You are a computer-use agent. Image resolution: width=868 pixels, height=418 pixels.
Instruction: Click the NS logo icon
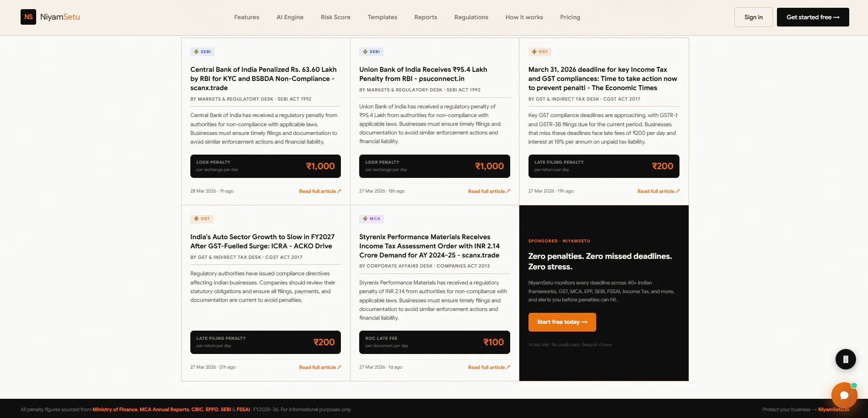28,17
